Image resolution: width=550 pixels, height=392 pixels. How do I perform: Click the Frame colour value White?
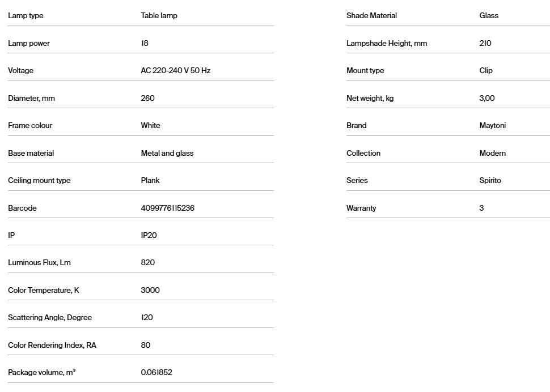click(150, 126)
